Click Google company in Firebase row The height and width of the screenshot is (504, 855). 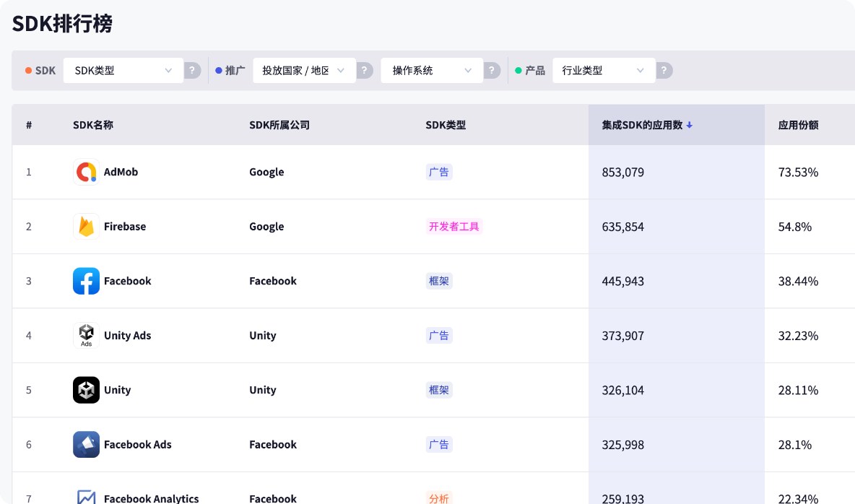coord(266,226)
